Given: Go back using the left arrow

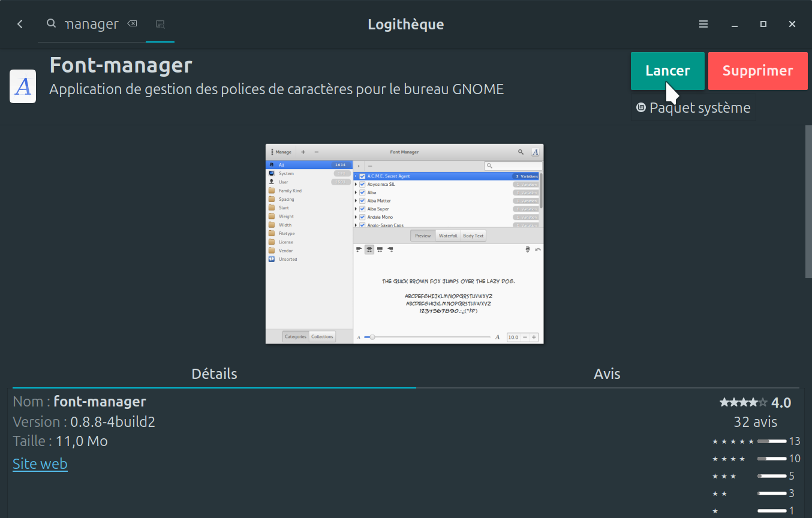Looking at the screenshot, I should tap(20, 24).
